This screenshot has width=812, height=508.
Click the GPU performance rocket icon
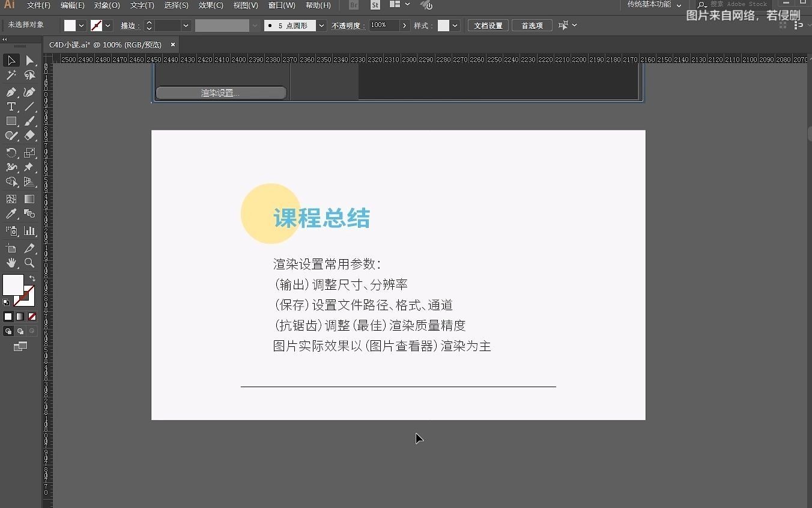point(426,5)
